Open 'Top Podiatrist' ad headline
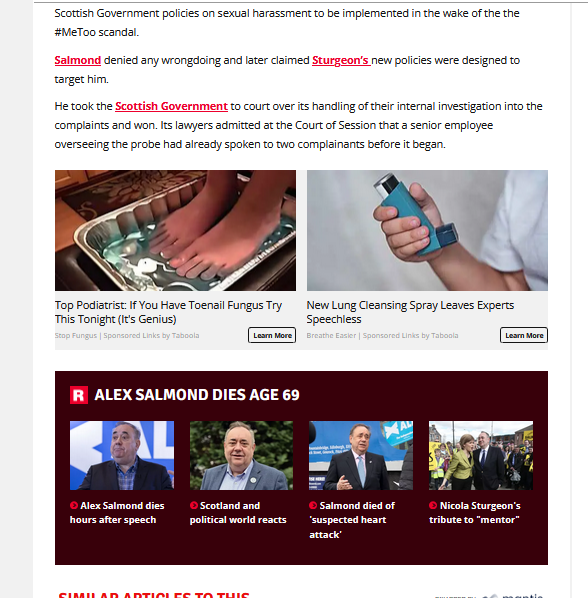 point(168,312)
